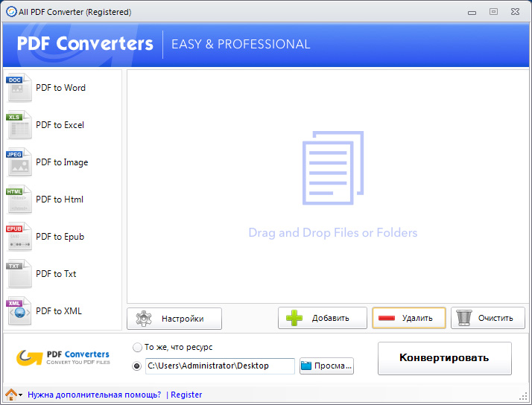This screenshot has width=532, height=405.
Task: Select the PDF to Txt icon
Action: point(19,274)
